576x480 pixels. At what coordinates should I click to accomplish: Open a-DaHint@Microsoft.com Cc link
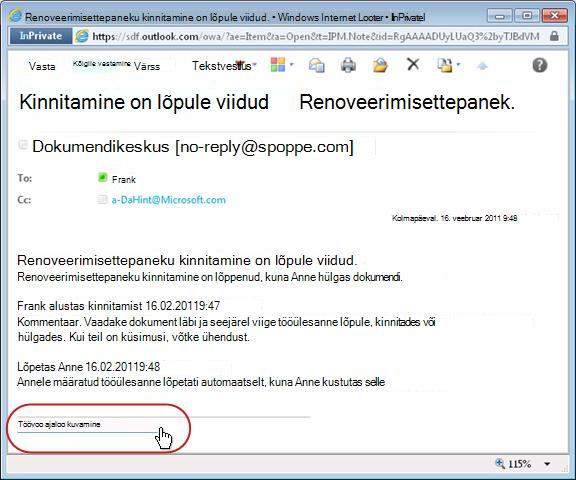tap(169, 200)
